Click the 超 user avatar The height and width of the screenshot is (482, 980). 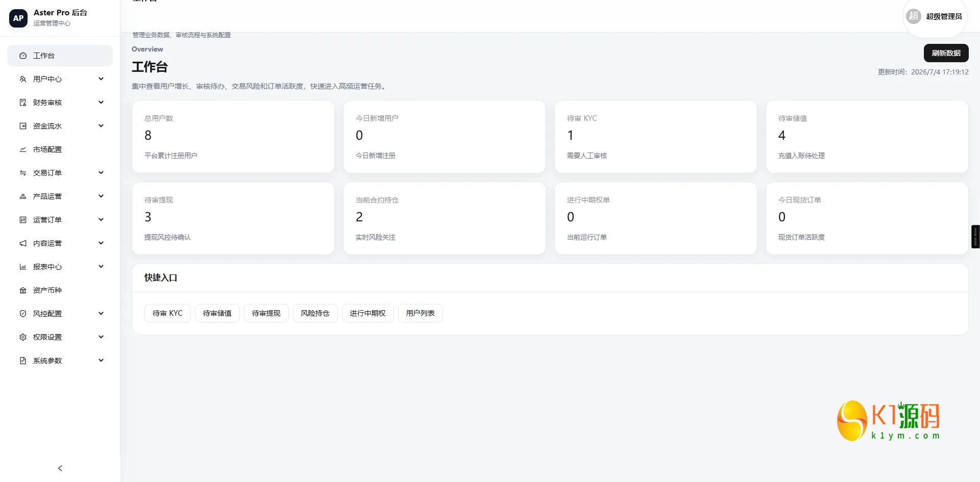[914, 16]
